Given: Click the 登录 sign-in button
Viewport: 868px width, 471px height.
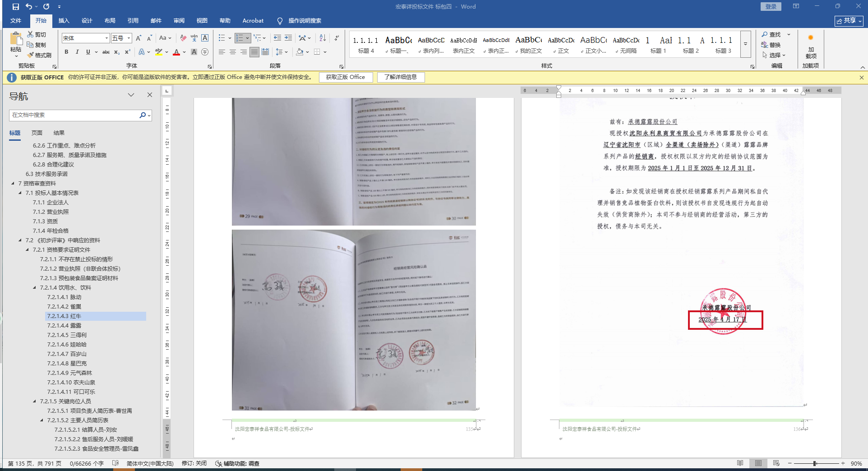Looking at the screenshot, I should pyautogui.click(x=771, y=6).
